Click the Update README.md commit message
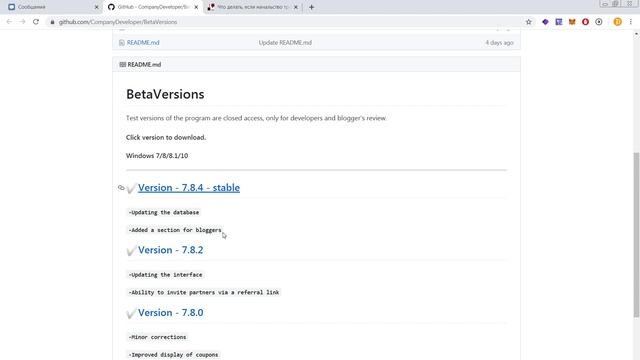Image resolution: width=640 pixels, height=360 pixels. click(x=285, y=42)
